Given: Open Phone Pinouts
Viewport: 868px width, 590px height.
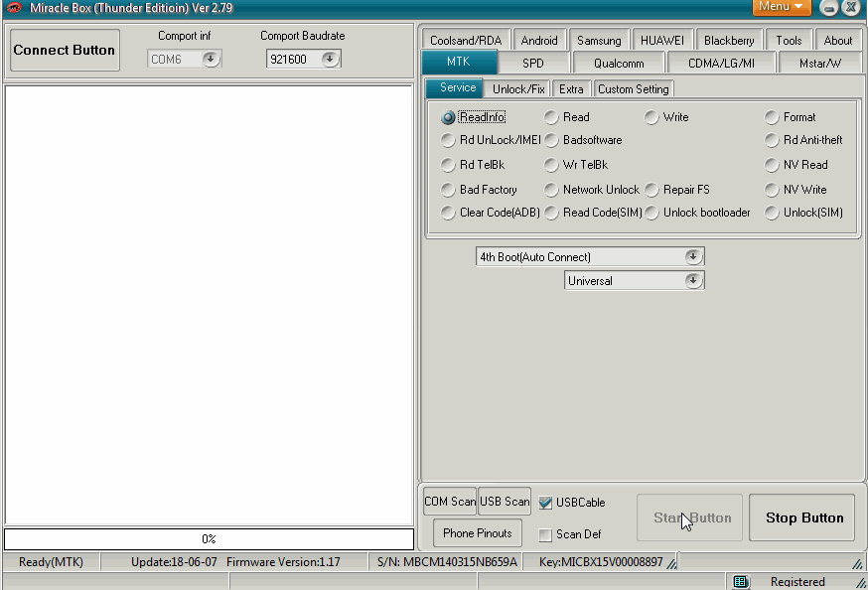Looking at the screenshot, I should 477,533.
